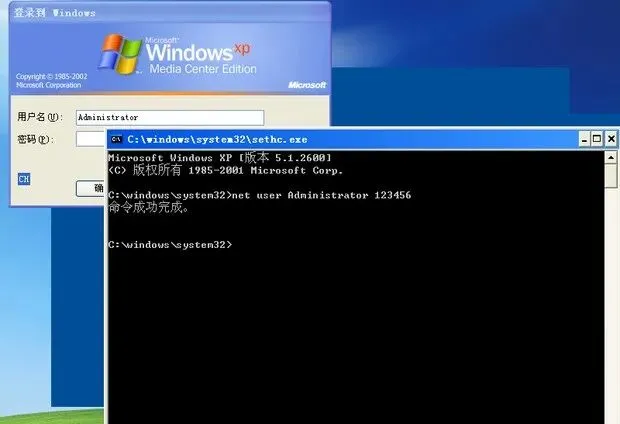Click the '用户名(U):' label
The width and height of the screenshot is (620, 424).
[40, 117]
